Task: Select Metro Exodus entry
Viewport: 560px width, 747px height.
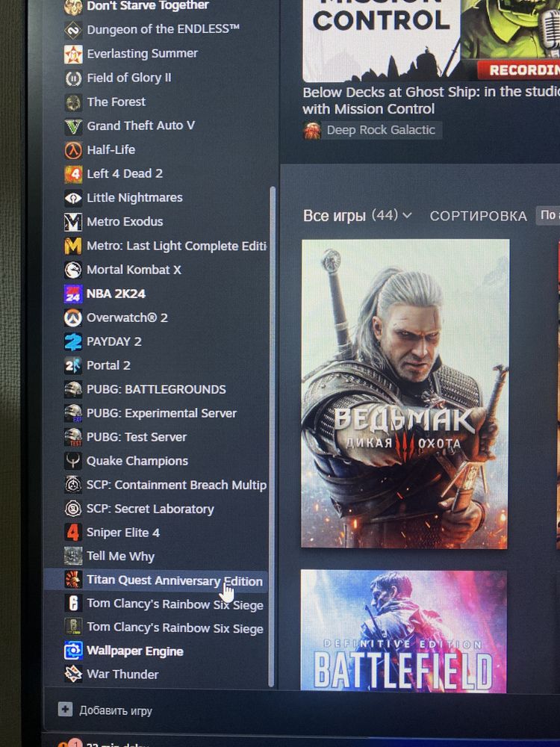Action: (125, 222)
